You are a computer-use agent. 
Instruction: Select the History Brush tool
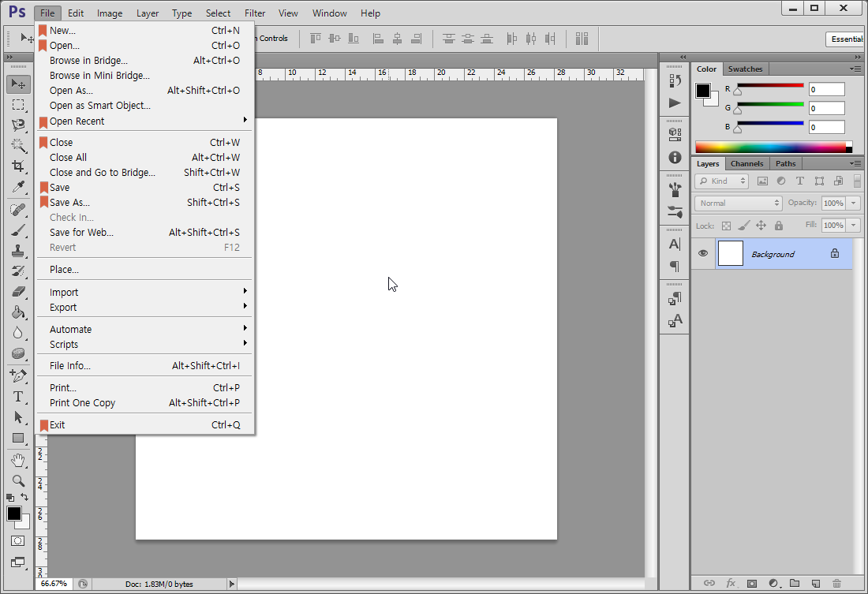(x=18, y=271)
